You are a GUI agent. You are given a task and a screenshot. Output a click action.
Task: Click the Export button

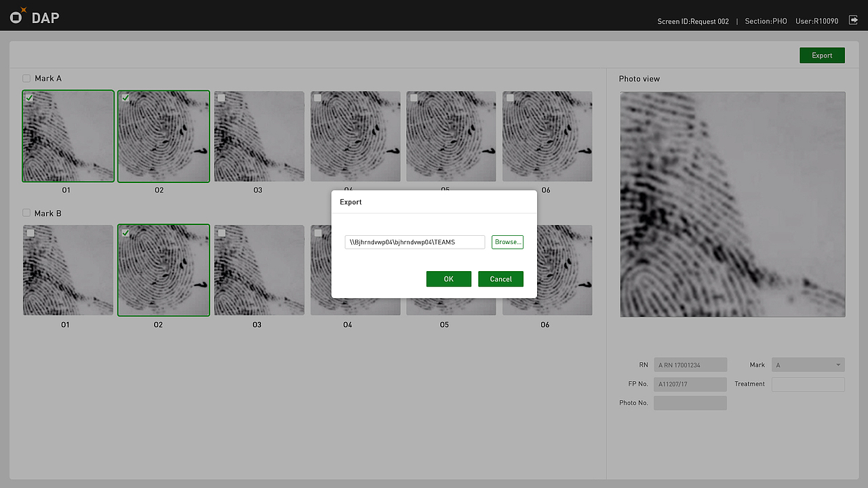[x=822, y=55]
